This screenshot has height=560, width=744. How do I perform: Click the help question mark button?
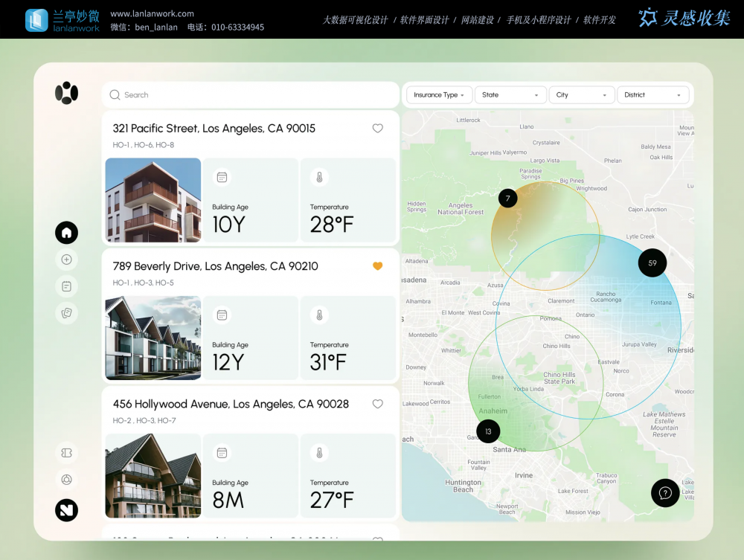(x=665, y=493)
